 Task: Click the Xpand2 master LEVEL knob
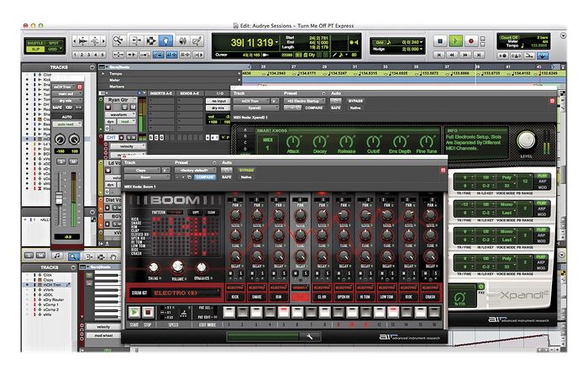click(526, 140)
